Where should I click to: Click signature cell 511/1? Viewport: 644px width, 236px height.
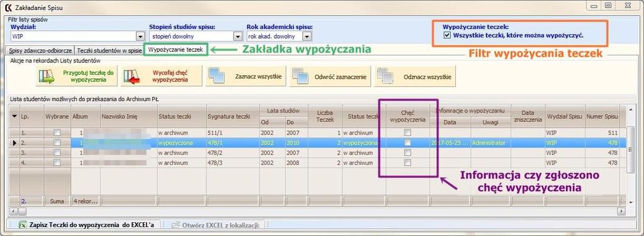pyautogui.click(x=233, y=133)
